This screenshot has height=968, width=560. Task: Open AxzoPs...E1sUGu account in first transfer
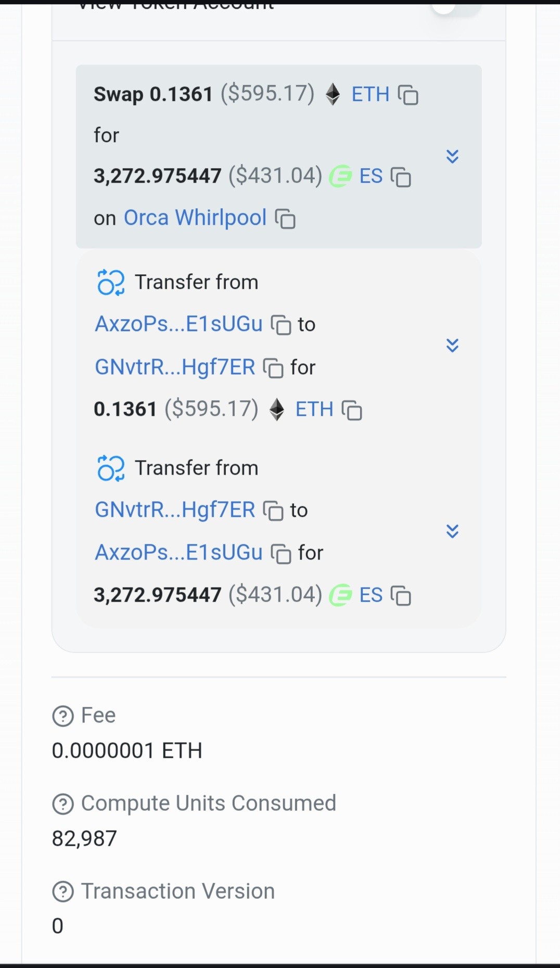[179, 324]
